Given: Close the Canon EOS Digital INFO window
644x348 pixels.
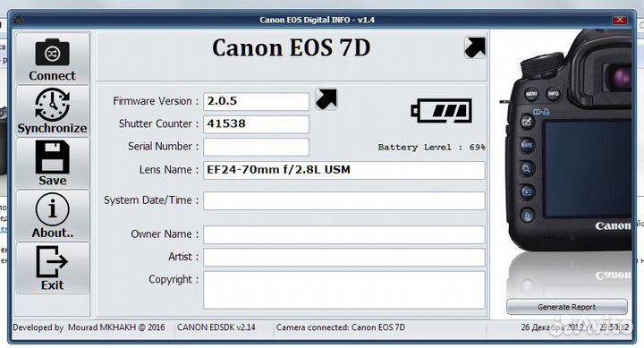Looking at the screenshot, I should coord(619,20).
